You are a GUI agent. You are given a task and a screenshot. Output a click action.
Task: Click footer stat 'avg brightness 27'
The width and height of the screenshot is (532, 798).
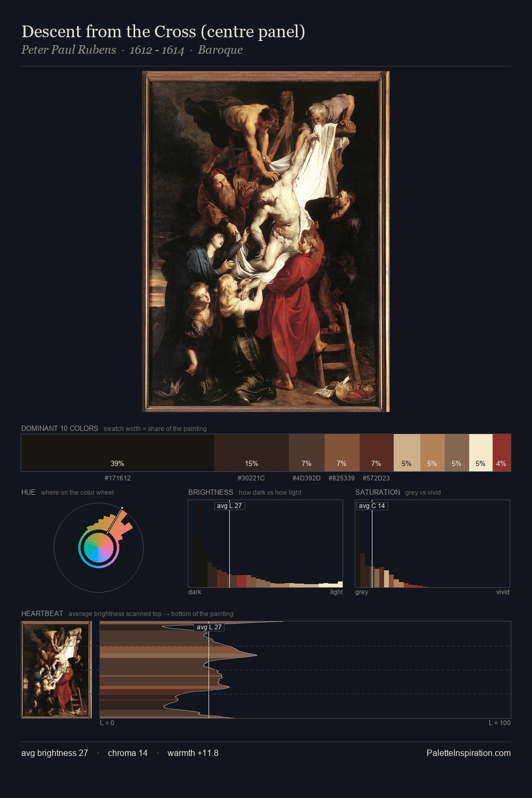coord(55,753)
